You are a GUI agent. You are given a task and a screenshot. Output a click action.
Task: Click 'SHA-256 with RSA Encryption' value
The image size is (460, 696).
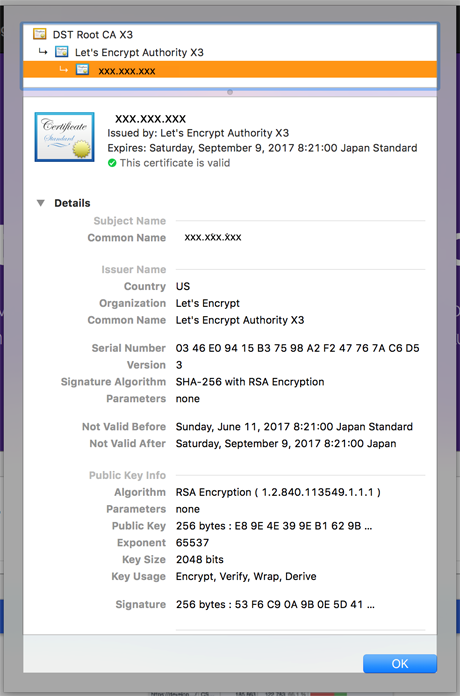[250, 382]
